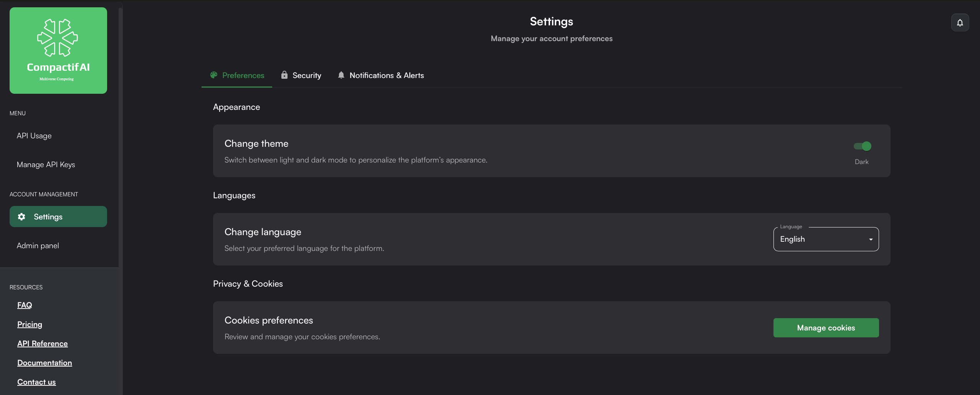Click the "Change language" heading

[263, 232]
